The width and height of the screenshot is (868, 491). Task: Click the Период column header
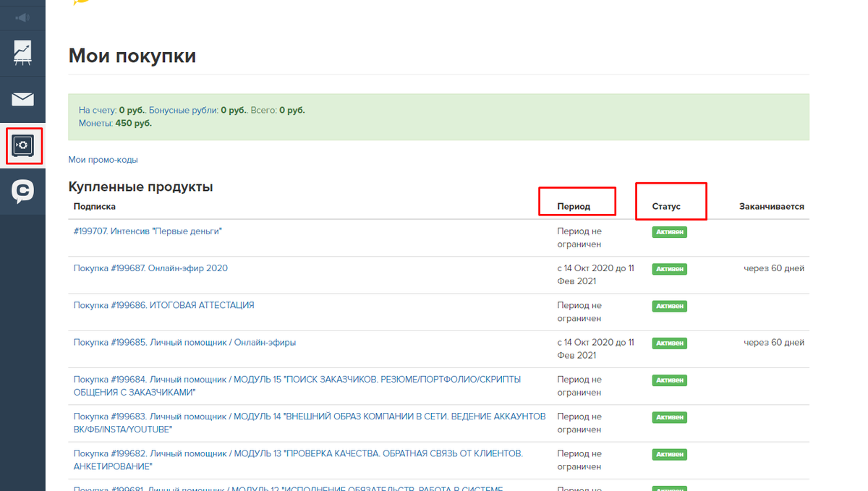[574, 206]
